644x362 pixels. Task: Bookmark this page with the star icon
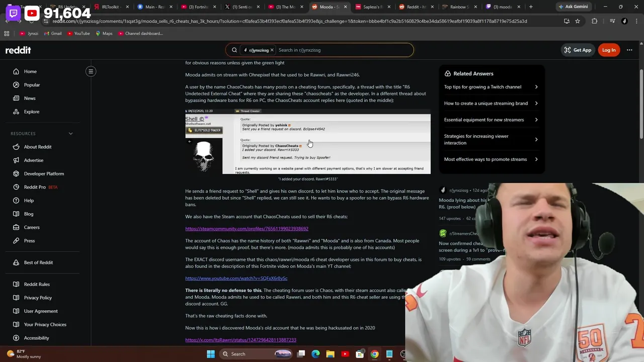[x=578, y=21]
